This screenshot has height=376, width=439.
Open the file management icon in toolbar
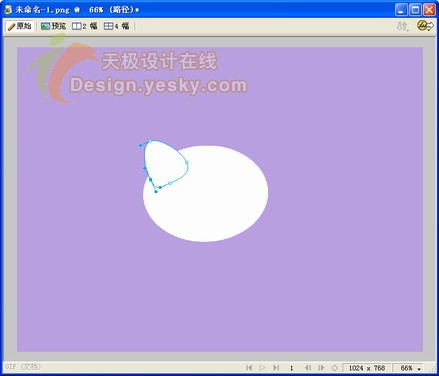(x=403, y=26)
